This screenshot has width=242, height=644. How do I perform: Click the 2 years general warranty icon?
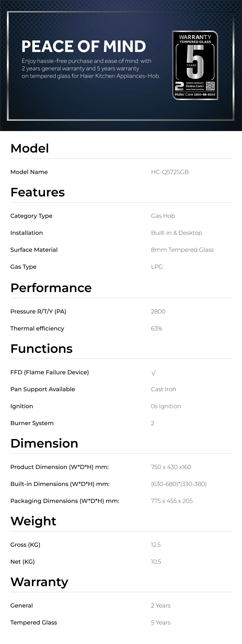point(179,86)
